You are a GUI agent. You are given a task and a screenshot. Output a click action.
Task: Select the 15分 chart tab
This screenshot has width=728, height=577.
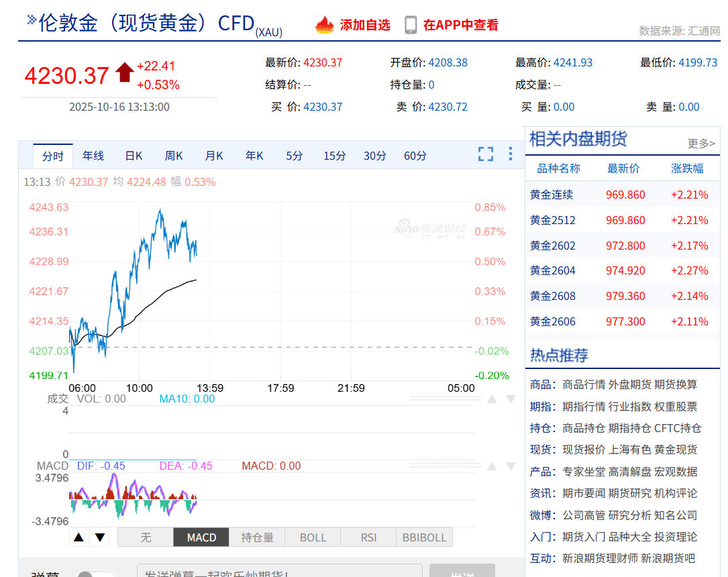(x=335, y=156)
